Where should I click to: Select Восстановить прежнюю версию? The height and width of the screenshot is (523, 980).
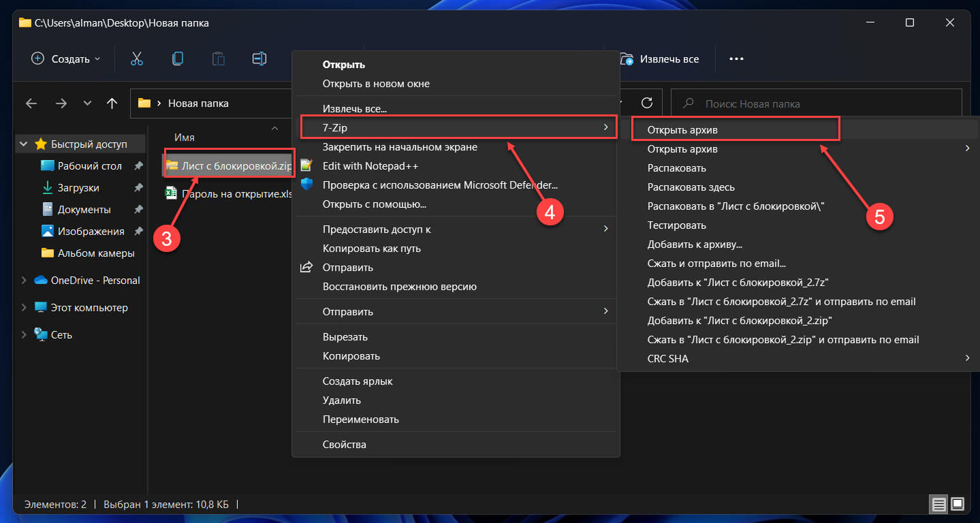click(x=456, y=287)
